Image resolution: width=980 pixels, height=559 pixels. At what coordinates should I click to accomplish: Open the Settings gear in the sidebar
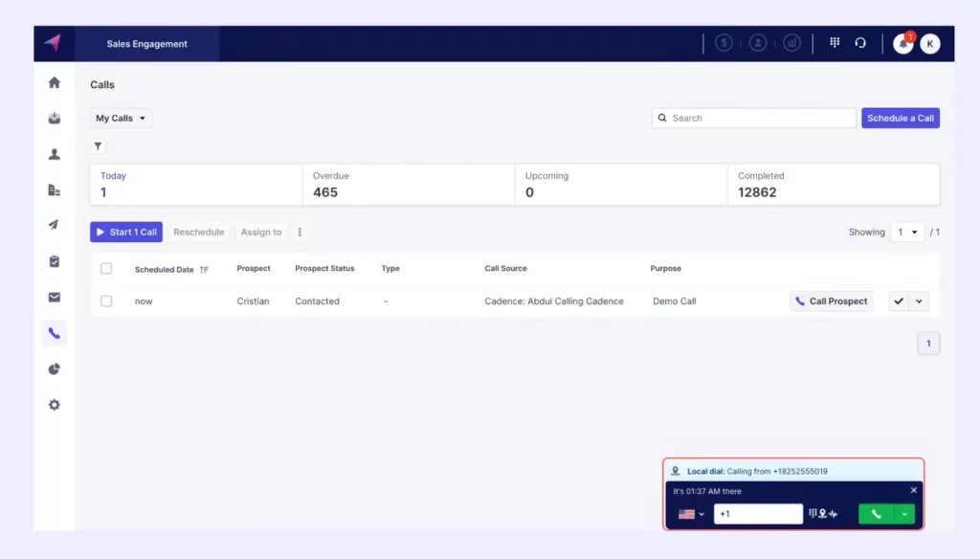(x=55, y=404)
